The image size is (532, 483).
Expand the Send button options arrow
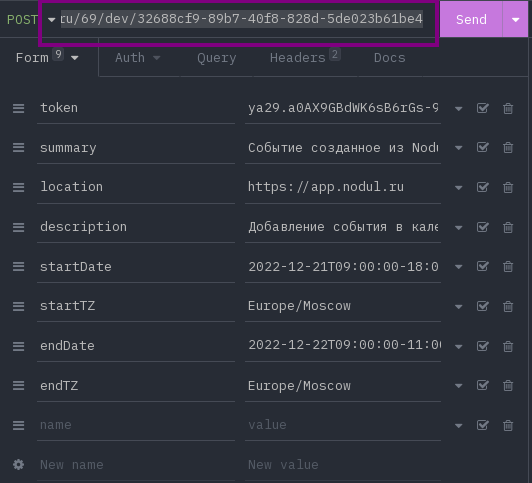pos(515,20)
